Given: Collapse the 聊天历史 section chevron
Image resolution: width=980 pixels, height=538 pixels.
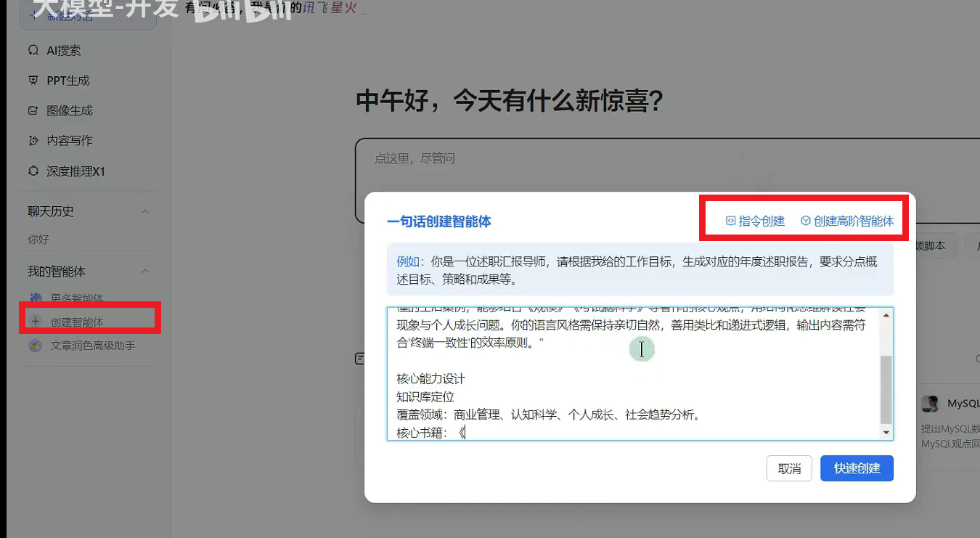Looking at the screenshot, I should (x=145, y=212).
